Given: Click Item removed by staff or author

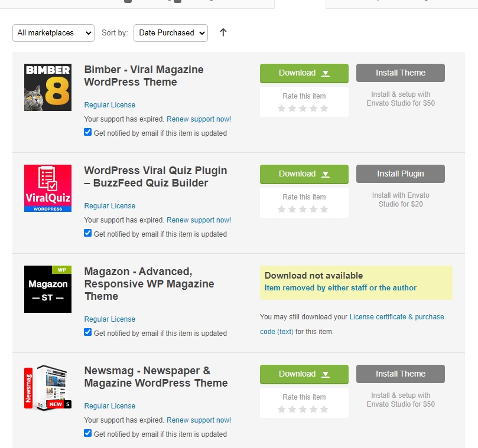Looking at the screenshot, I should (340, 288).
